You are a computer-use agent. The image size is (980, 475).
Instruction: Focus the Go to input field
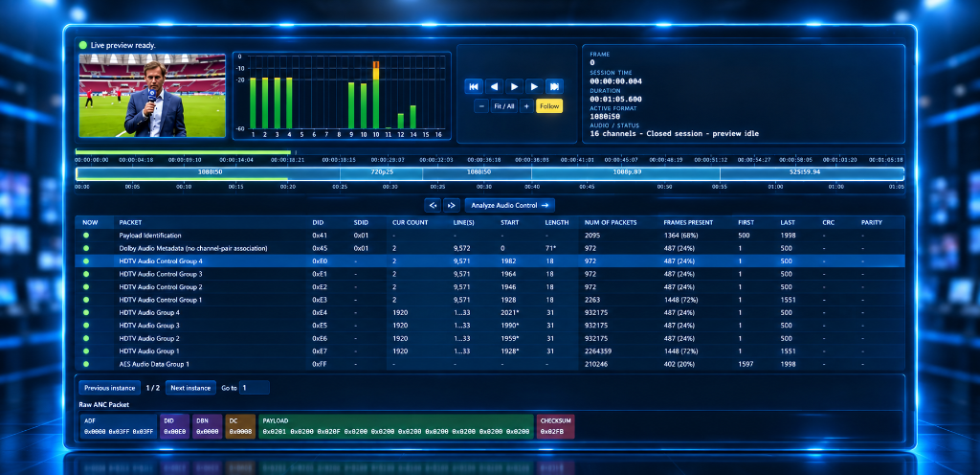255,388
